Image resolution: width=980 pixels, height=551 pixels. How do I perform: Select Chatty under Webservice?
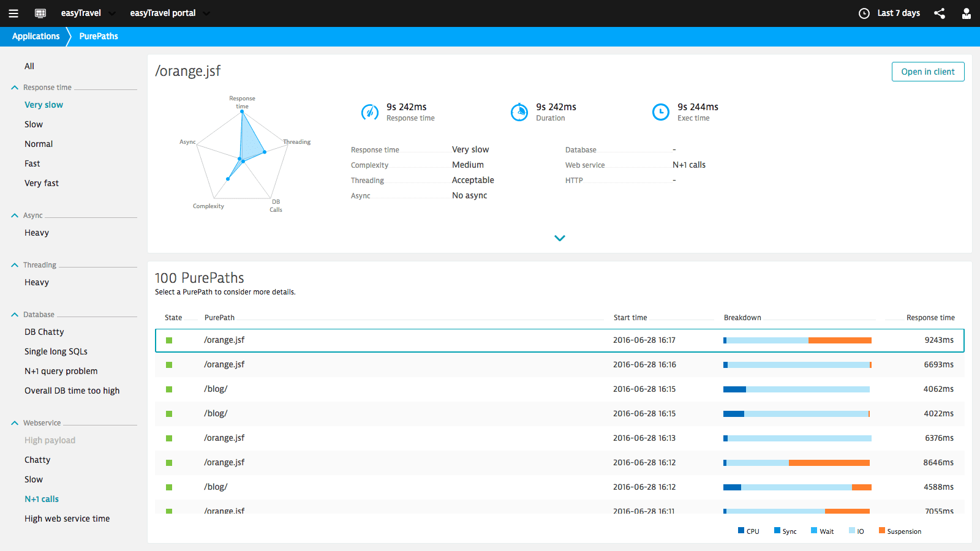(37, 460)
